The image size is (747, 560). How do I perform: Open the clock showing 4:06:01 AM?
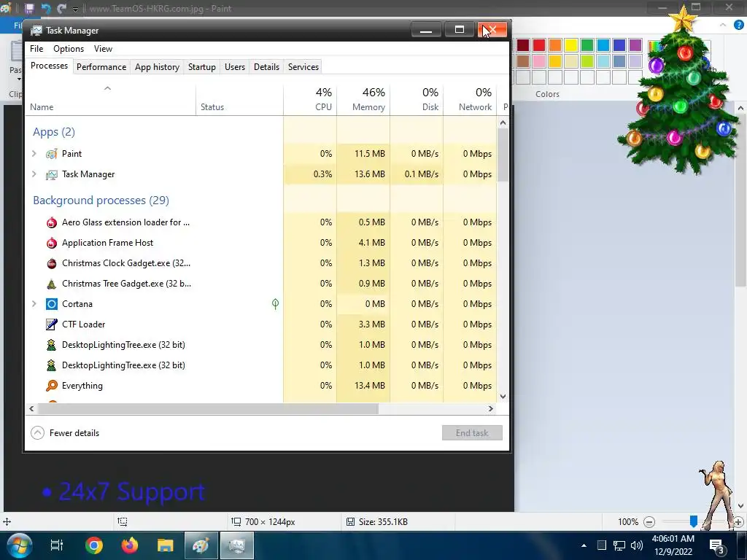[673, 539]
